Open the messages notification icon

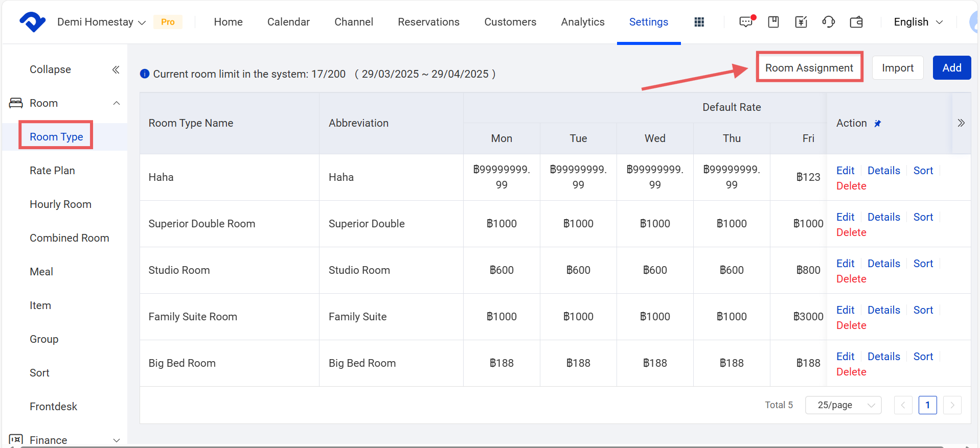coord(746,22)
